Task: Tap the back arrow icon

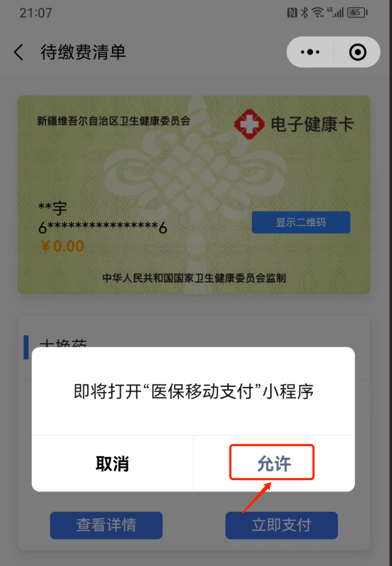Action: (19, 52)
